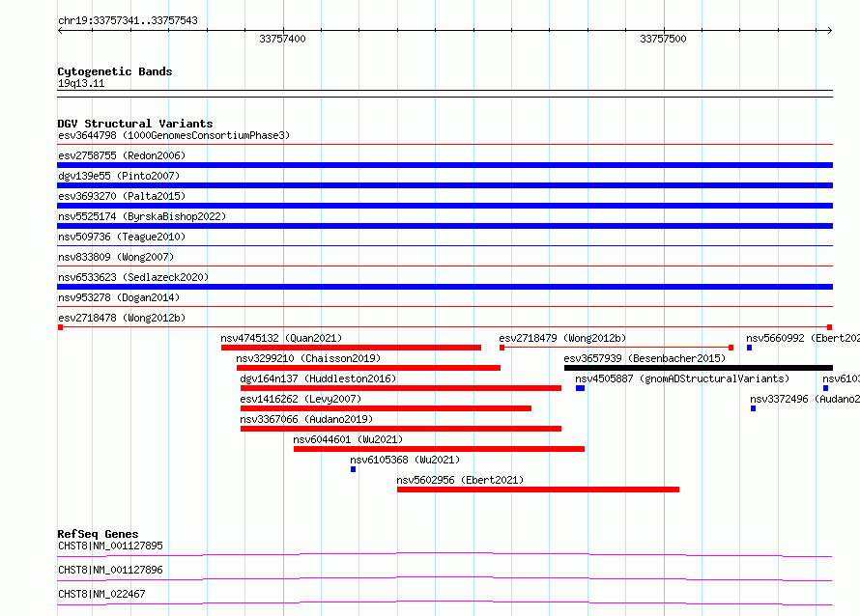Viewport: 860px width, 616px height.
Task: Open the esv1416262 (Levy2007) label
Action: [x=301, y=399]
